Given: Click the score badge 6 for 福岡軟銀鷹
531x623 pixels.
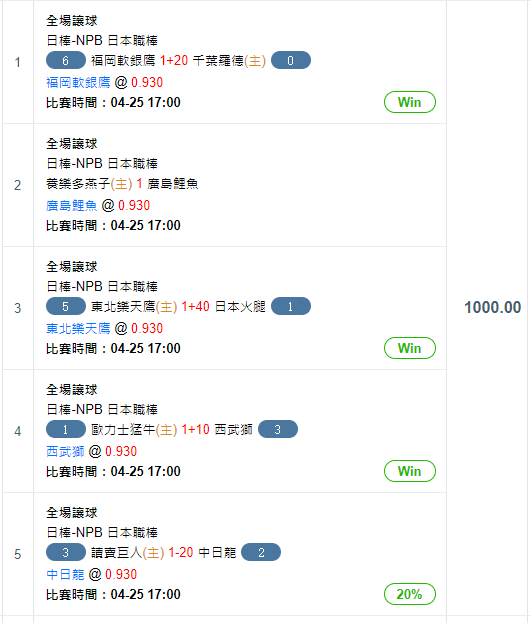Looking at the screenshot, I should (66, 60).
